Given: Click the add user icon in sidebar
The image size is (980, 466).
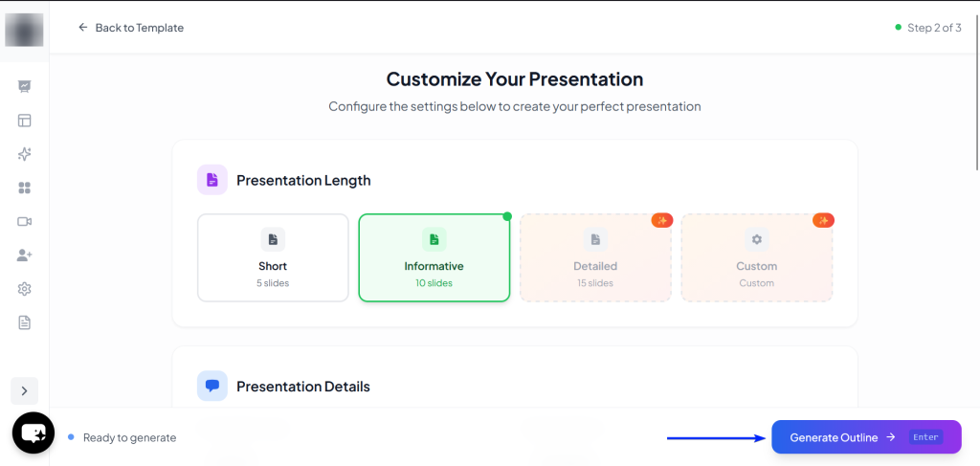Looking at the screenshot, I should (25, 255).
